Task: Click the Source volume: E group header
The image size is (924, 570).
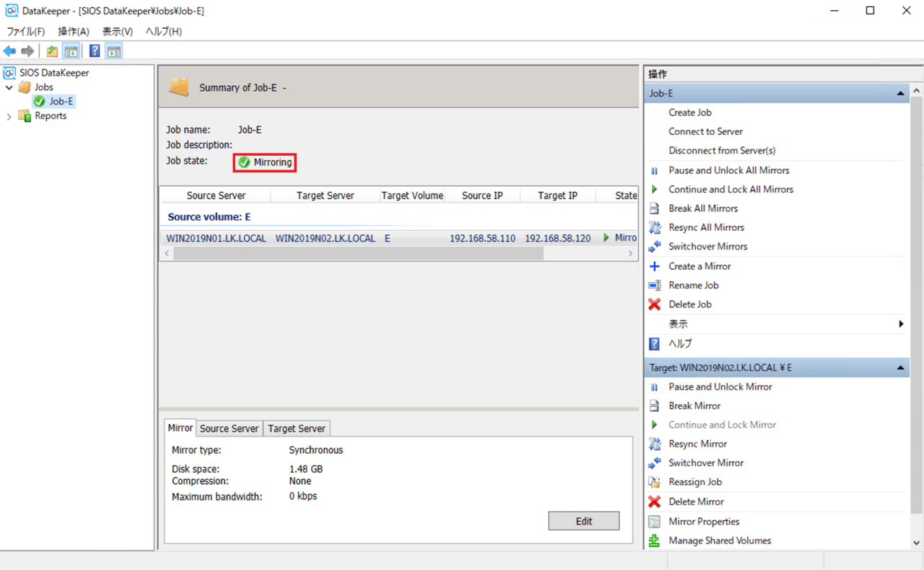Action: click(x=209, y=217)
